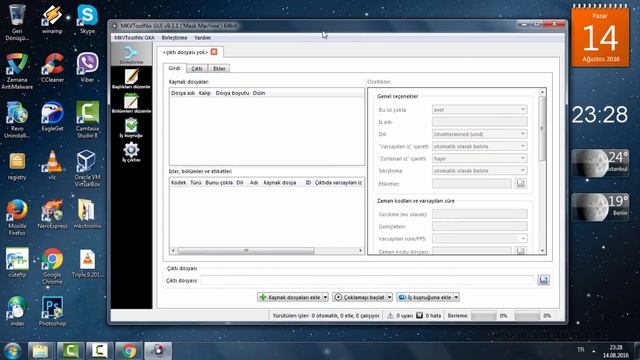Open Recycle Bin on the desktop

coord(17,22)
